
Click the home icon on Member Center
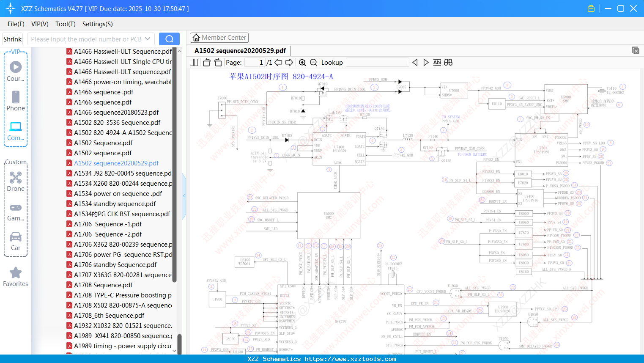pos(196,38)
